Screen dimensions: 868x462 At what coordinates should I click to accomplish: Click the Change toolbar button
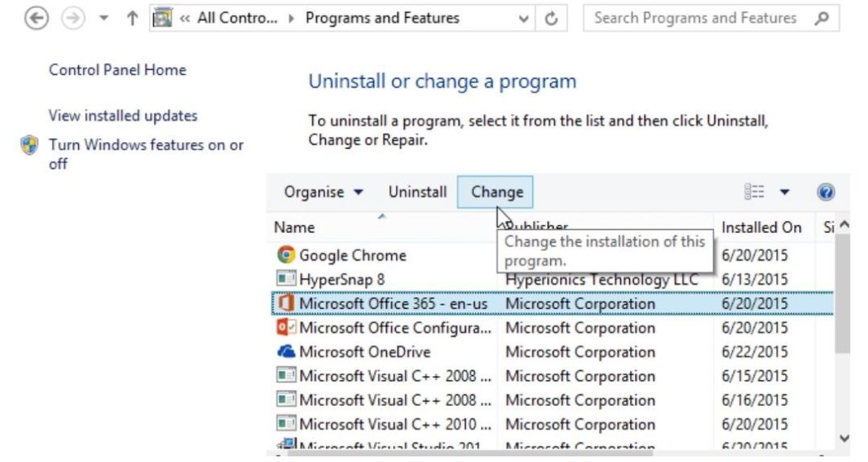(496, 192)
